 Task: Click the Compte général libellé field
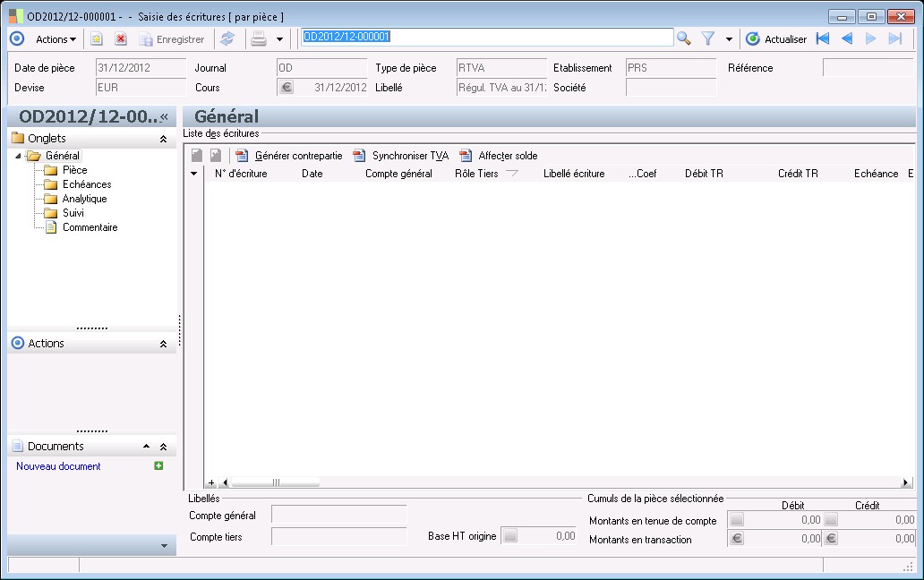coord(338,515)
